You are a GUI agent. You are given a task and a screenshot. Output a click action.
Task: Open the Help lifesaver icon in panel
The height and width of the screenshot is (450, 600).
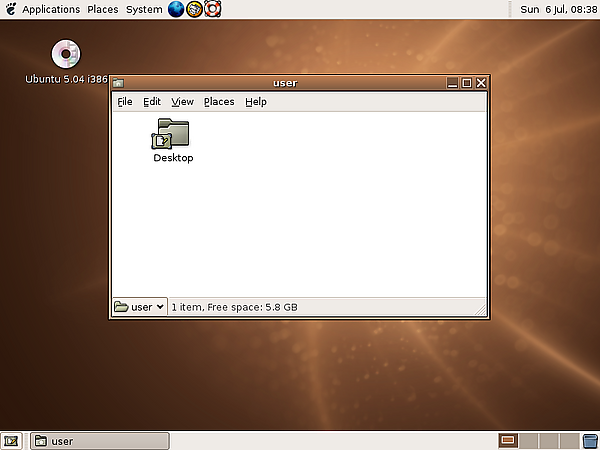coord(212,9)
